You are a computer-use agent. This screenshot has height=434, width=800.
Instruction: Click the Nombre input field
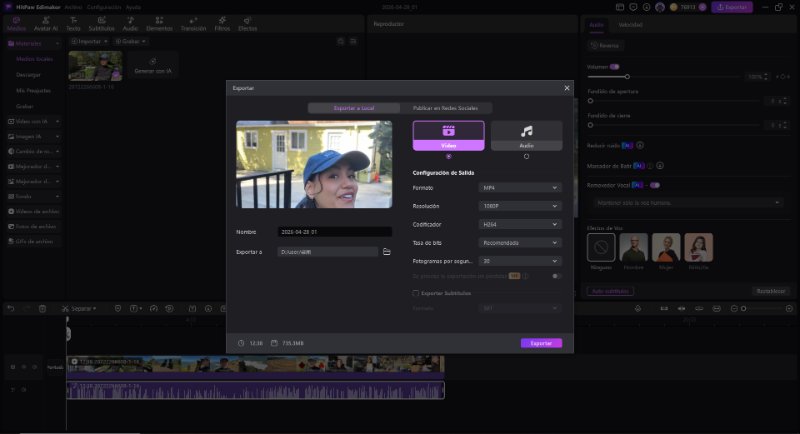point(335,232)
